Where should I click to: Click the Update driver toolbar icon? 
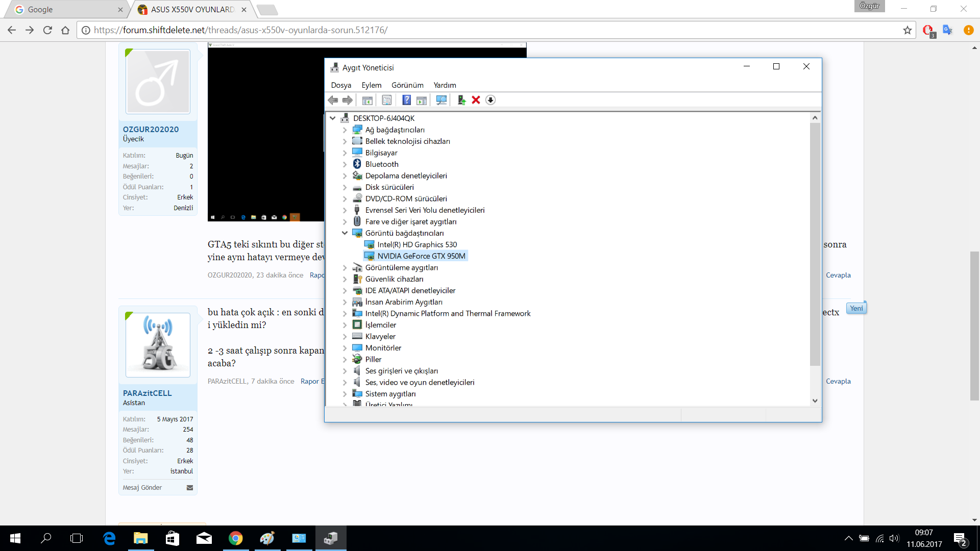[x=461, y=100]
